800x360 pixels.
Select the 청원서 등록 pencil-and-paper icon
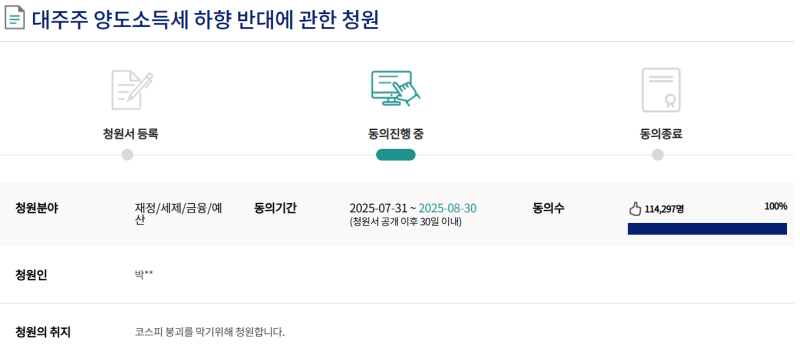[x=132, y=90]
